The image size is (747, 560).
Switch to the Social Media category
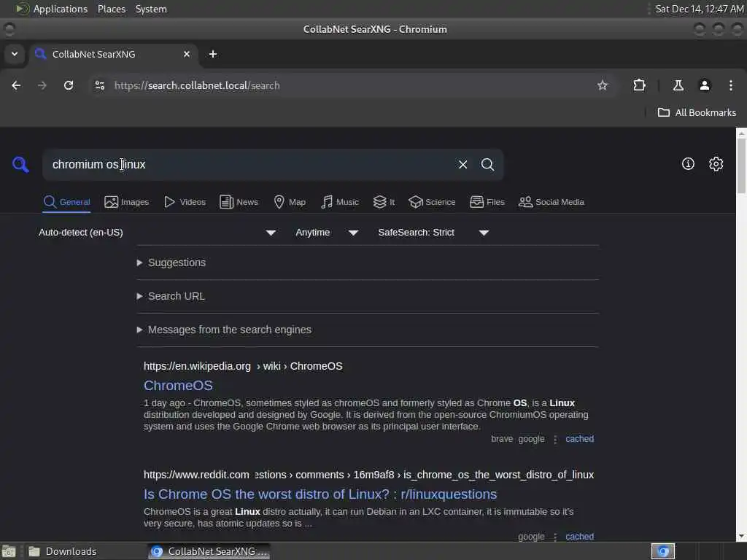[x=551, y=202]
